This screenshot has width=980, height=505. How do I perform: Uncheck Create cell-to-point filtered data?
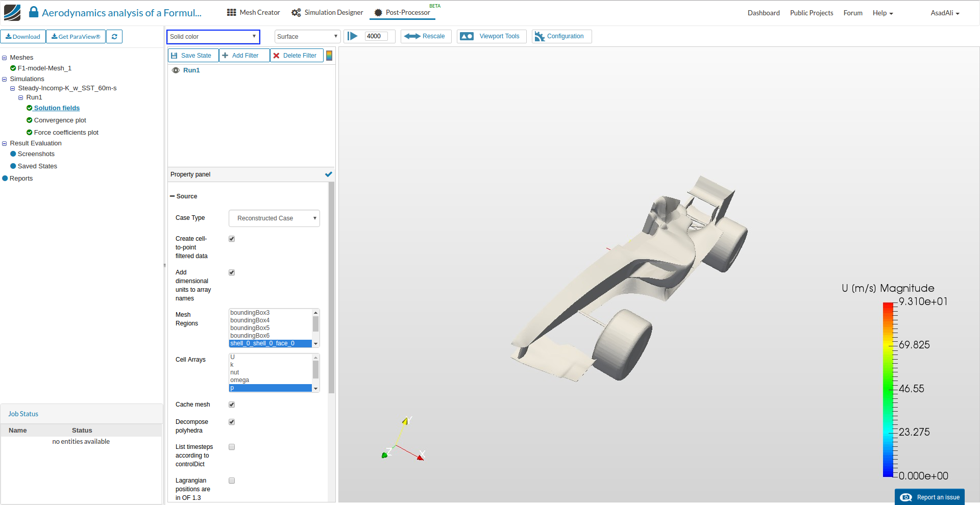(232, 239)
